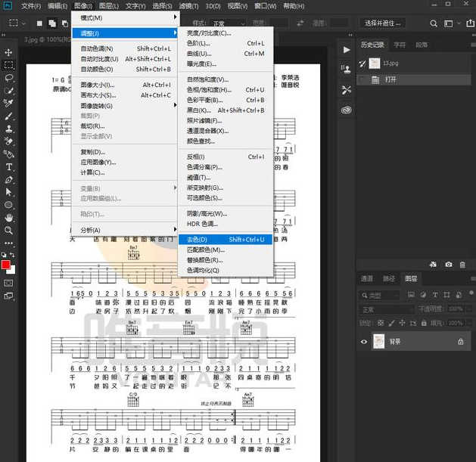Select the Hand tool

[x=8, y=218]
